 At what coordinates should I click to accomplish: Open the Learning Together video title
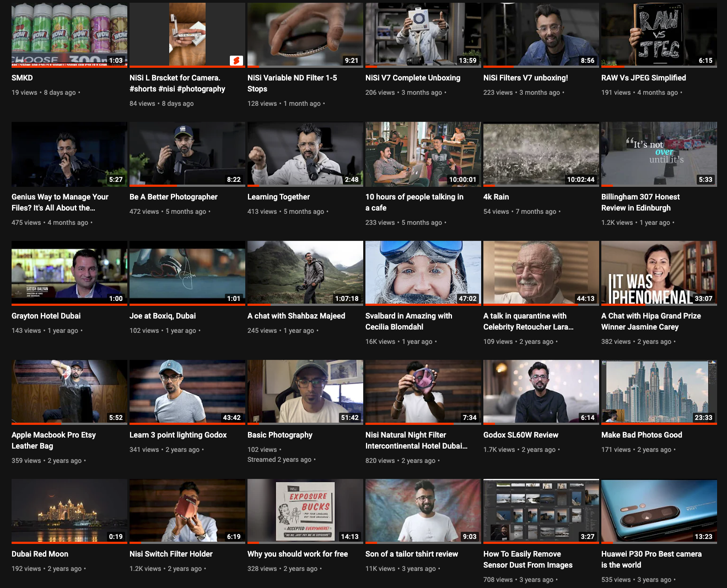(278, 197)
